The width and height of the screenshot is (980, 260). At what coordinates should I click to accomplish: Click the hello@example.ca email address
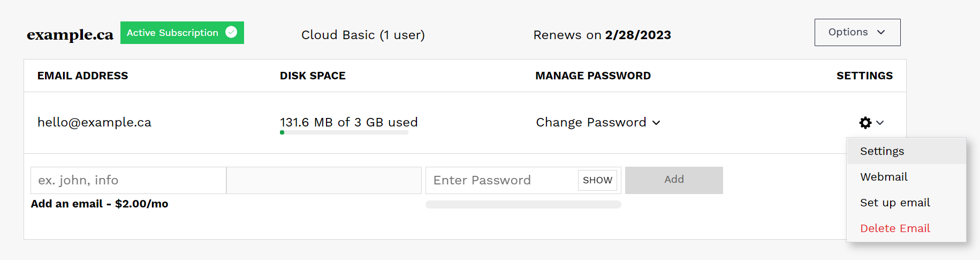(94, 122)
